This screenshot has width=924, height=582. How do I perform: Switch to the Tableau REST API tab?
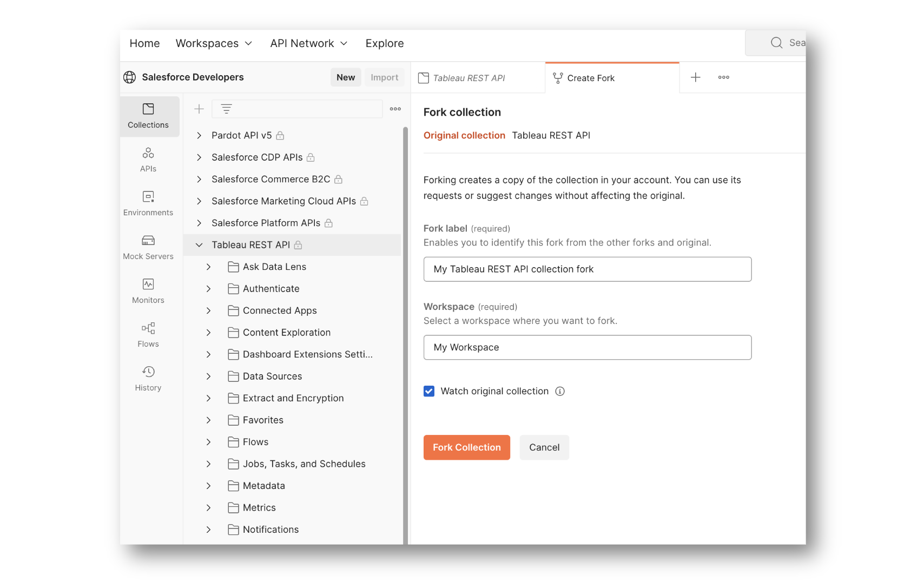[478, 78]
